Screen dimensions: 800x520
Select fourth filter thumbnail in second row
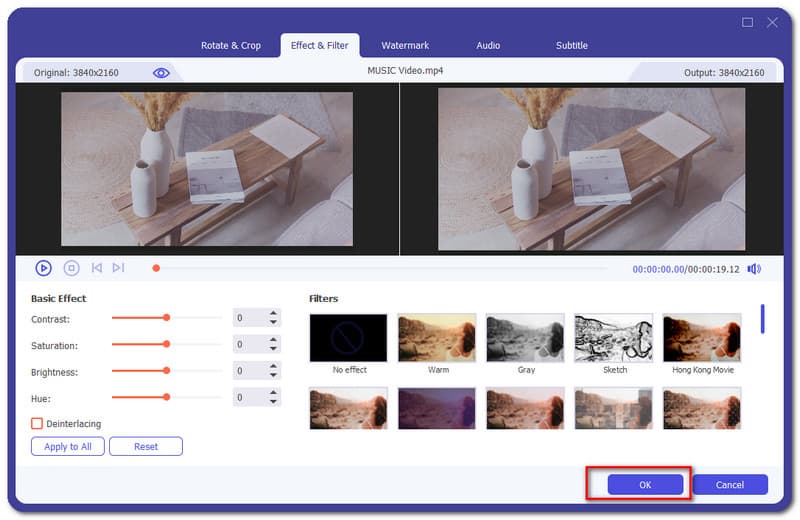pyautogui.click(x=613, y=408)
